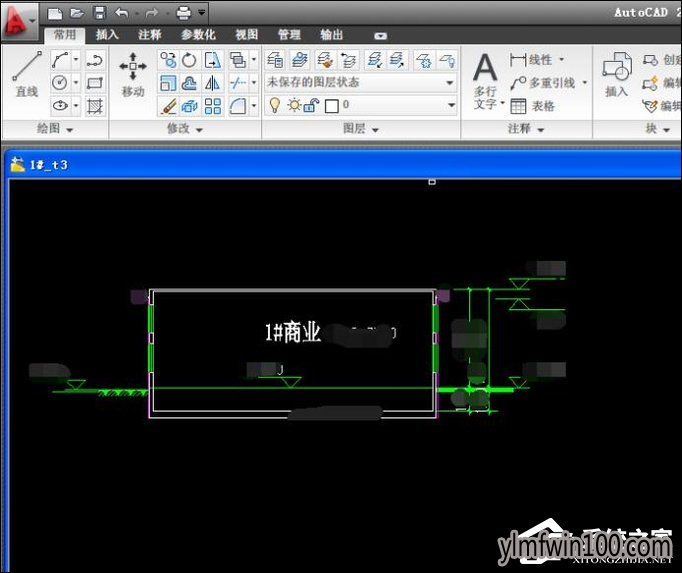Switch to the 管理 manage tab
The image size is (682, 573).
(x=289, y=34)
